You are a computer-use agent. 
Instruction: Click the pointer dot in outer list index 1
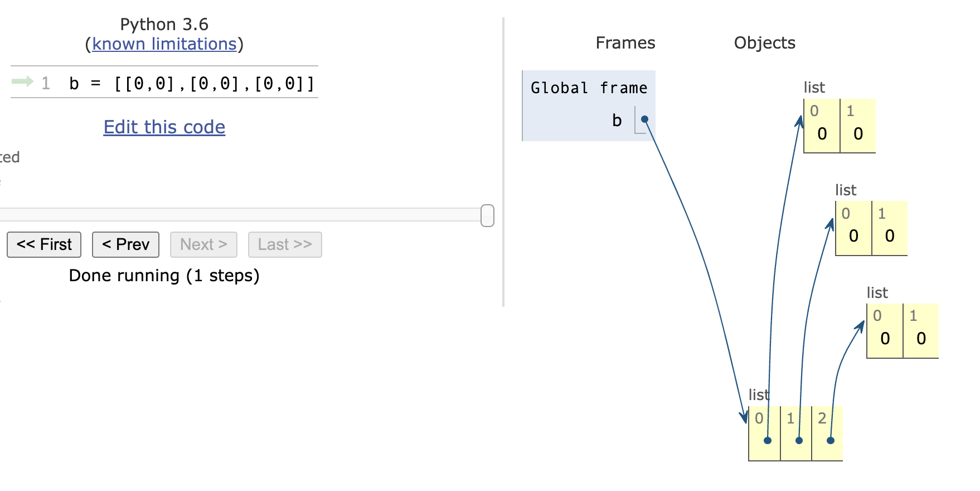799,440
